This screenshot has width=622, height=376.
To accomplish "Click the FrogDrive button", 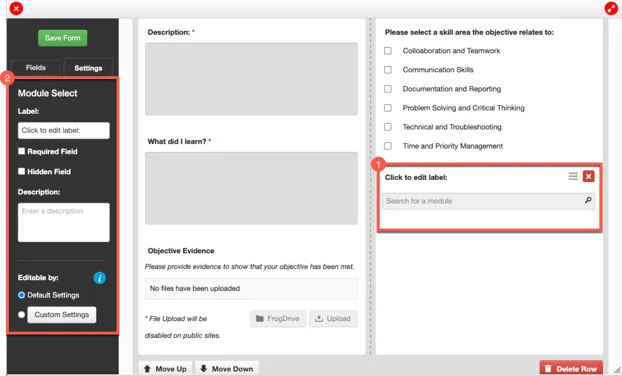I will click(278, 318).
